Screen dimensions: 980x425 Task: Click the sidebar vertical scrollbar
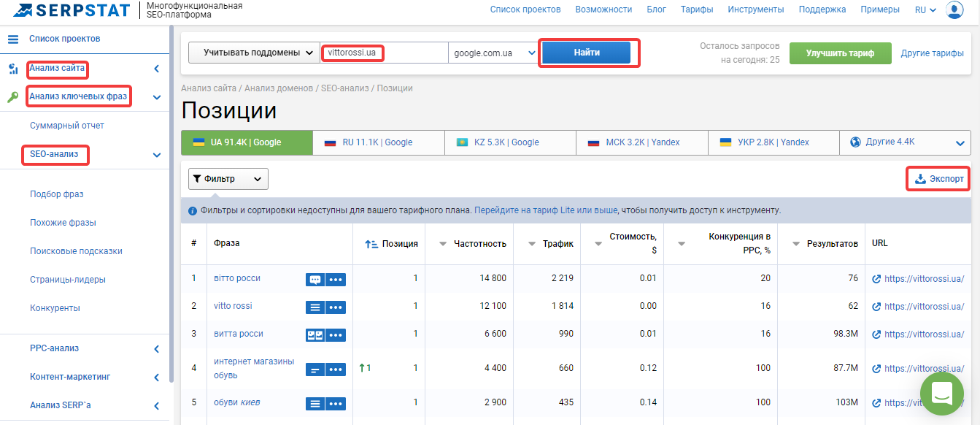pyautogui.click(x=171, y=204)
